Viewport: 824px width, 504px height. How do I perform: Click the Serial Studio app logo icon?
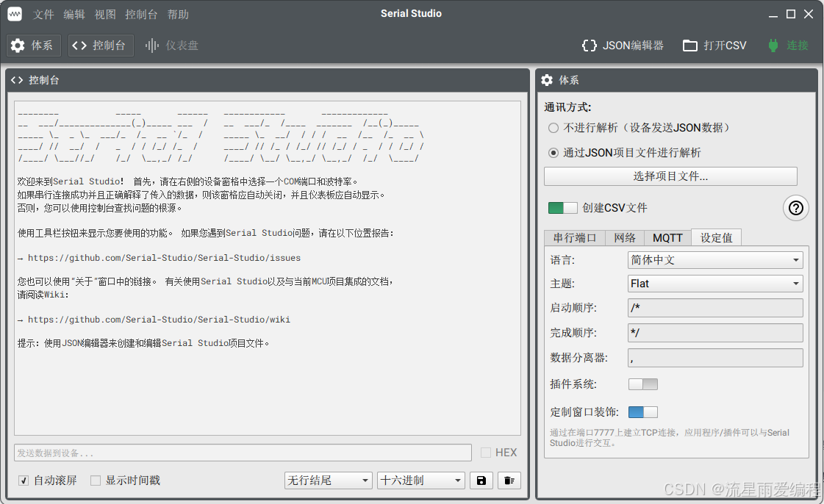(15, 14)
